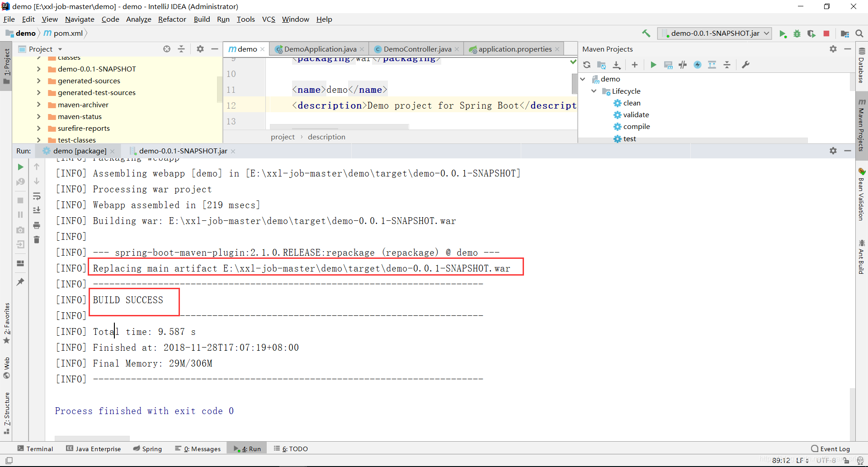This screenshot has width=868, height=467.
Task: Open Maven settings wrench icon
Action: point(745,65)
